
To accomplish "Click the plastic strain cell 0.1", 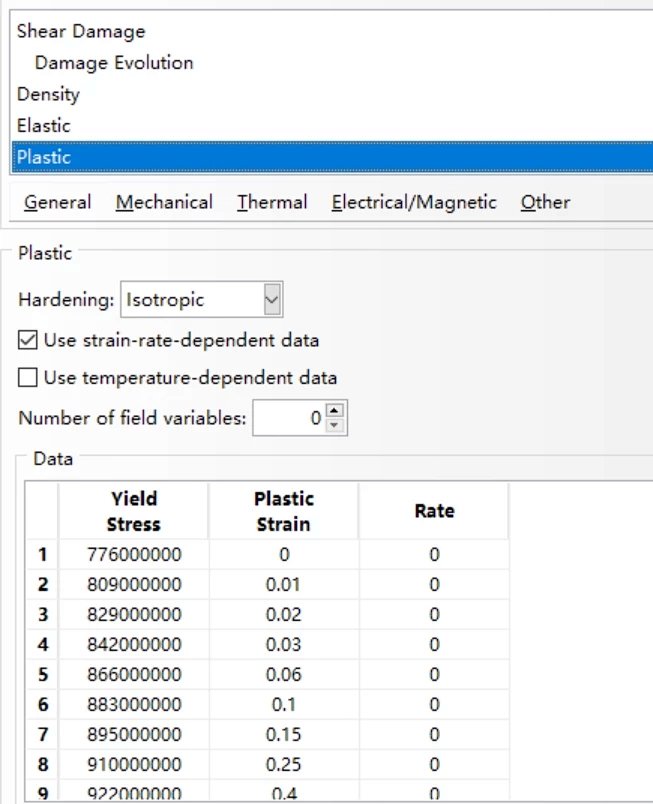I will [283, 705].
